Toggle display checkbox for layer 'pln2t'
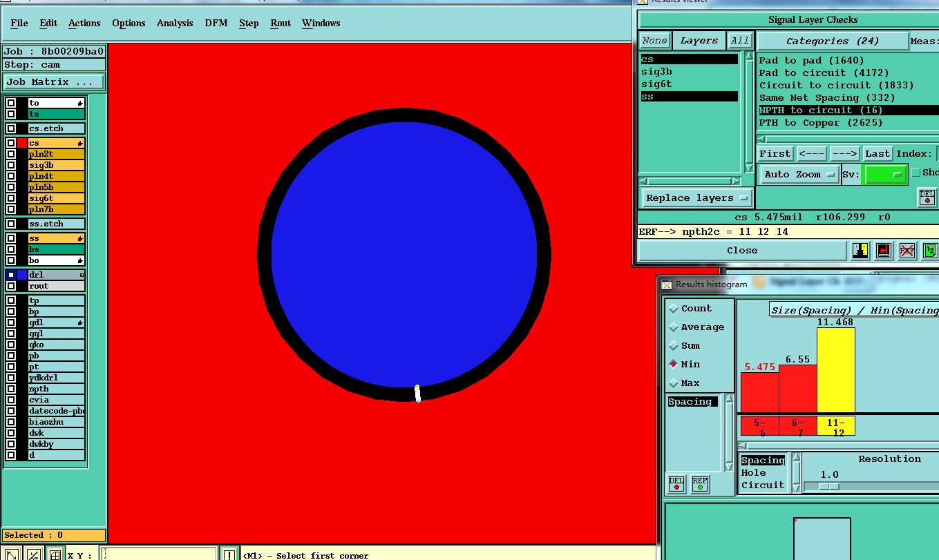939x560 pixels. click(x=11, y=154)
